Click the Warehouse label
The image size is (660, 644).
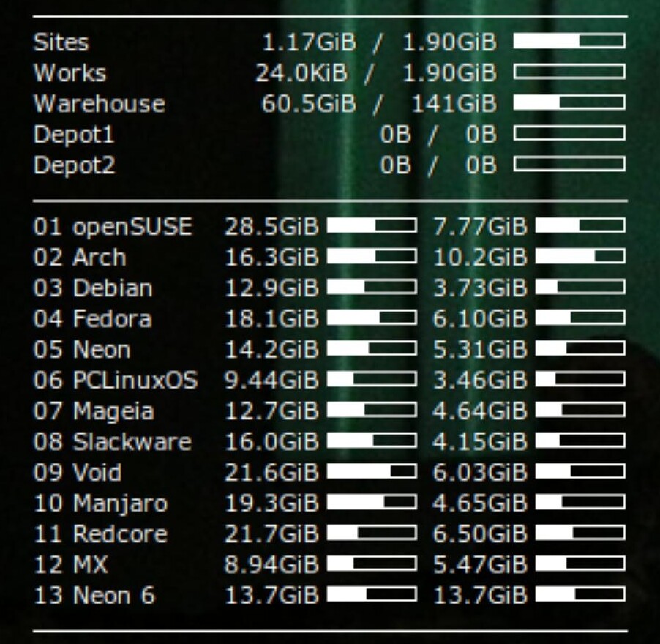(x=99, y=103)
